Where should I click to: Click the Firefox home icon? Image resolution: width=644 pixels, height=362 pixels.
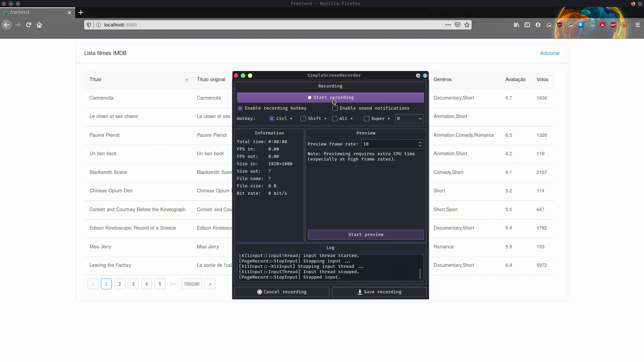click(x=39, y=25)
